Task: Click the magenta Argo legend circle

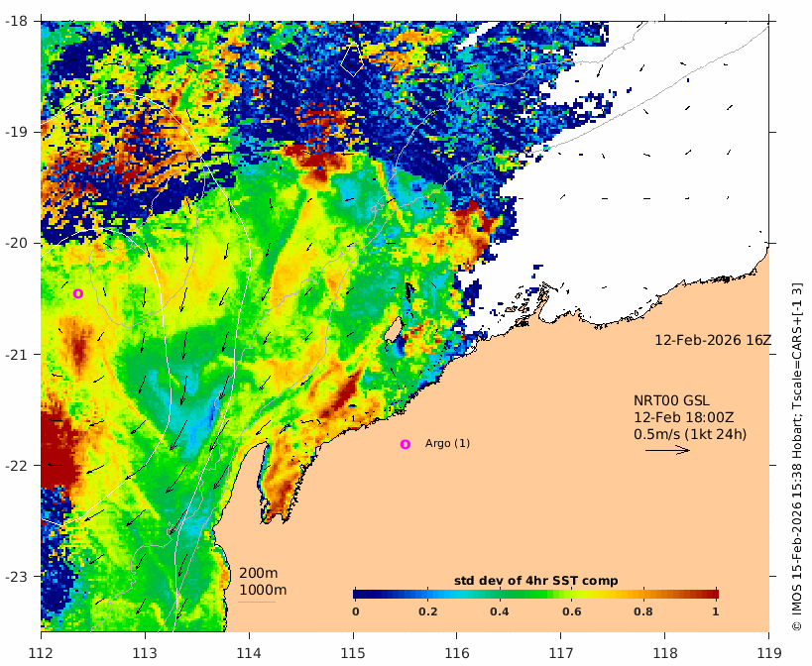Action: [405, 444]
